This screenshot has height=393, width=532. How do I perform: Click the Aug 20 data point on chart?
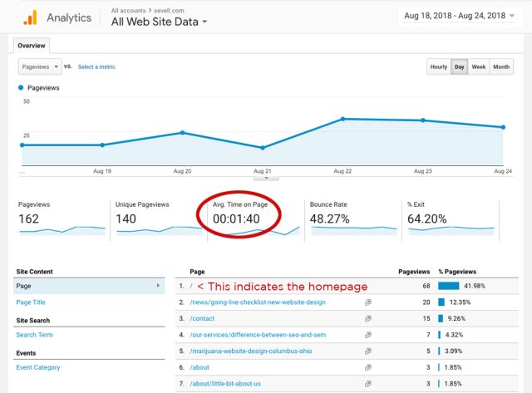pyautogui.click(x=183, y=133)
